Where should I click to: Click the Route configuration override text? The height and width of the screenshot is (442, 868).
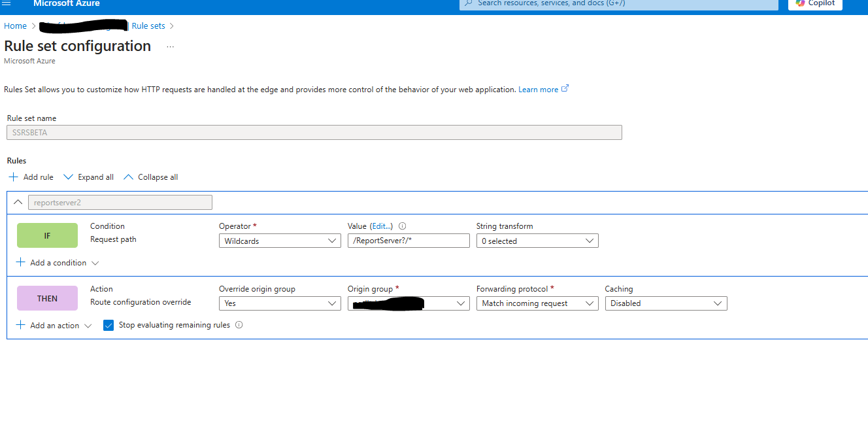pos(141,302)
